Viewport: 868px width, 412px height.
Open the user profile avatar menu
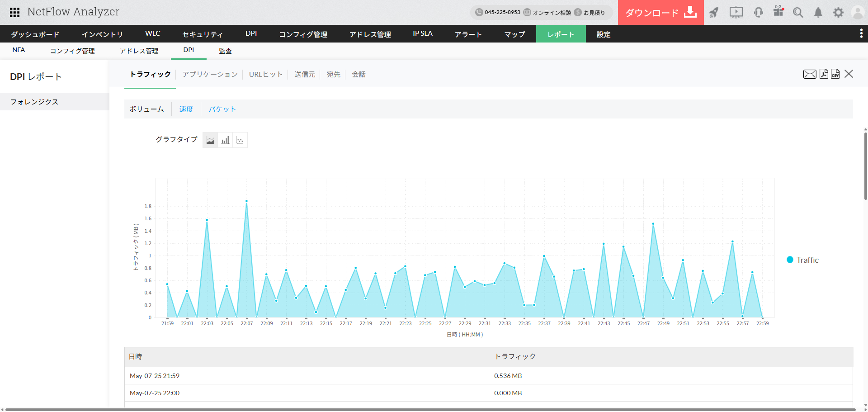(x=858, y=12)
